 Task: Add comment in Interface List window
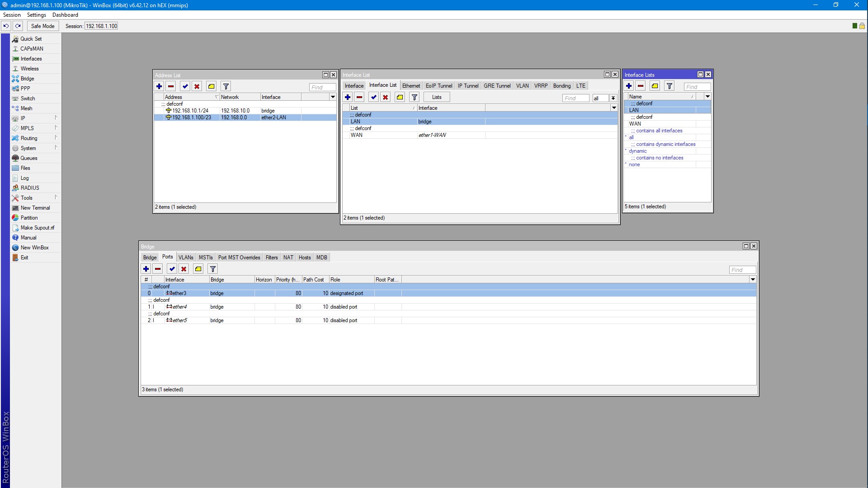[400, 97]
